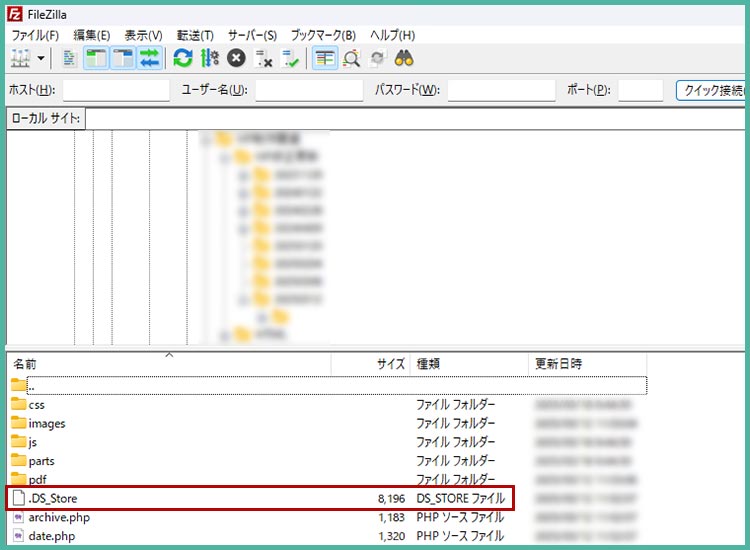Refresh the file and folder lists

(183, 58)
